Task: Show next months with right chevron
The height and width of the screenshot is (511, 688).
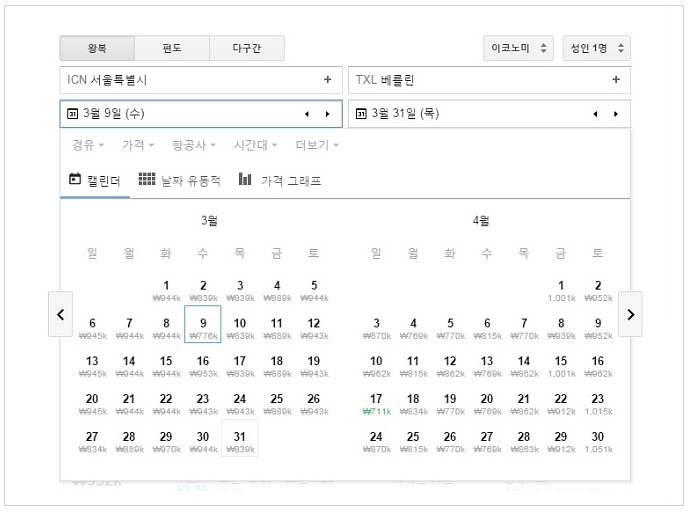Action: pyautogui.click(x=631, y=314)
